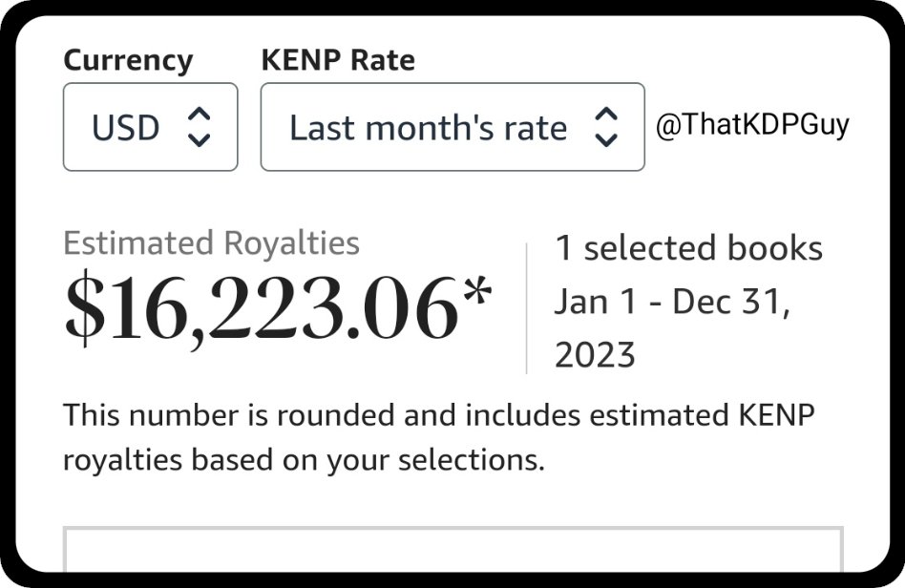The width and height of the screenshot is (905, 588).
Task: Click the Last month's rate text
Action: [429, 128]
